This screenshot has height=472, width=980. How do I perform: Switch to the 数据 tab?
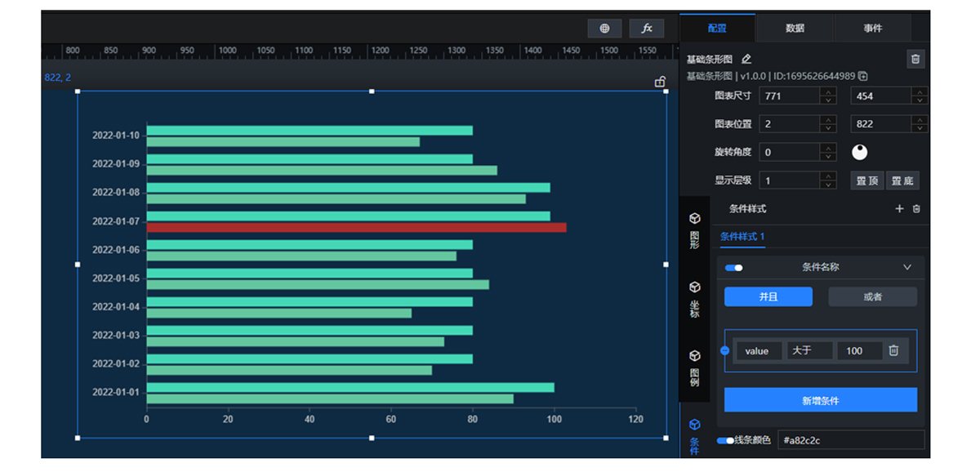795,28
